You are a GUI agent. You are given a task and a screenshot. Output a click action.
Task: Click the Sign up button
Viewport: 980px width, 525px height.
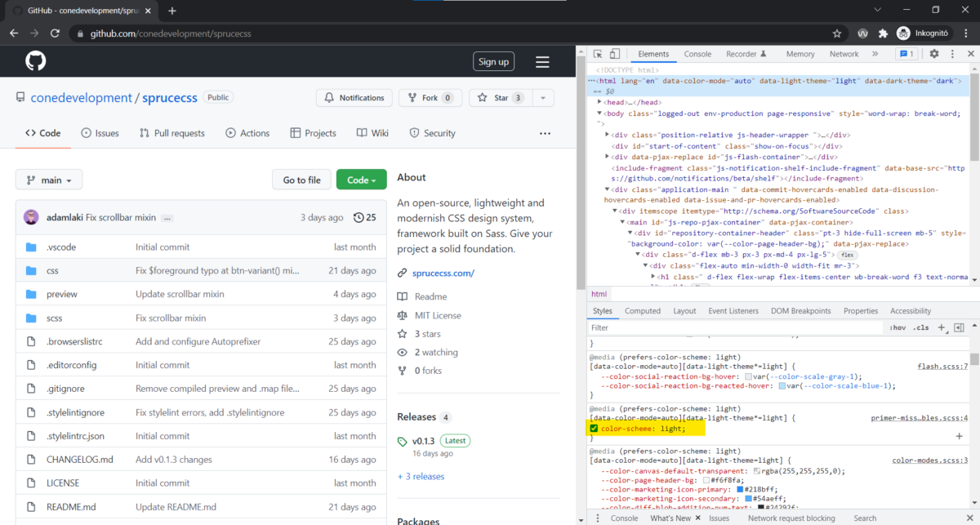[493, 60]
